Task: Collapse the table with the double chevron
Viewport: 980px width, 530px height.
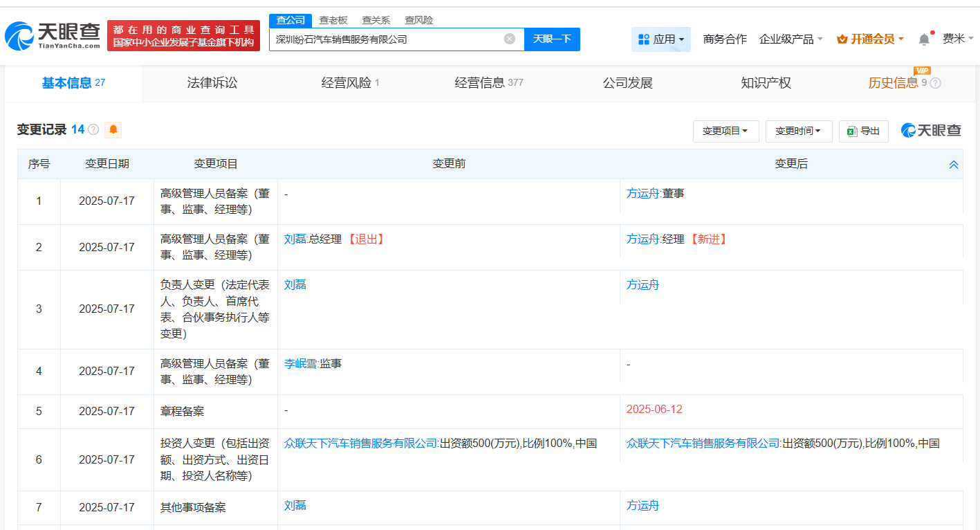Action: click(x=954, y=165)
